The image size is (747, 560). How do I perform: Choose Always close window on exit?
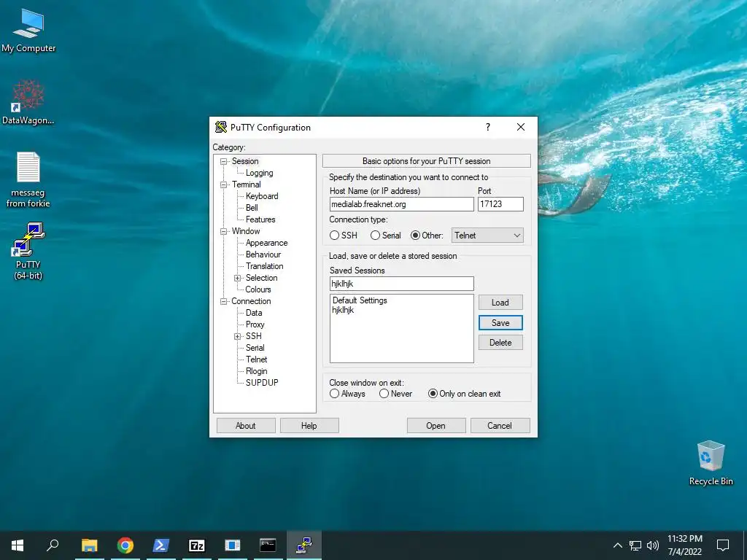click(347, 394)
